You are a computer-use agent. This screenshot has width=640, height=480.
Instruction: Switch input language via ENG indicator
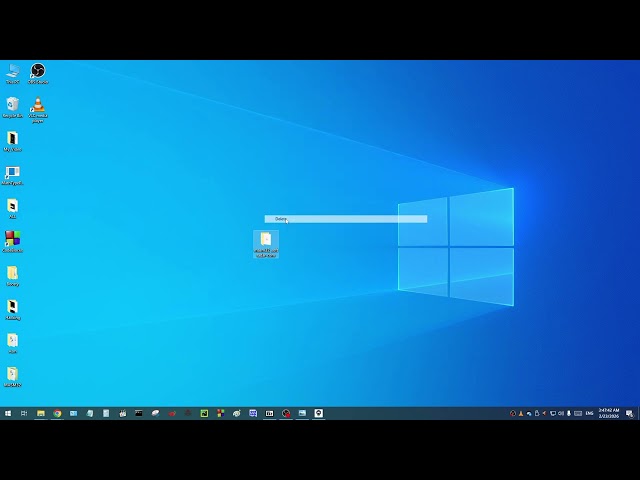[x=589, y=413]
